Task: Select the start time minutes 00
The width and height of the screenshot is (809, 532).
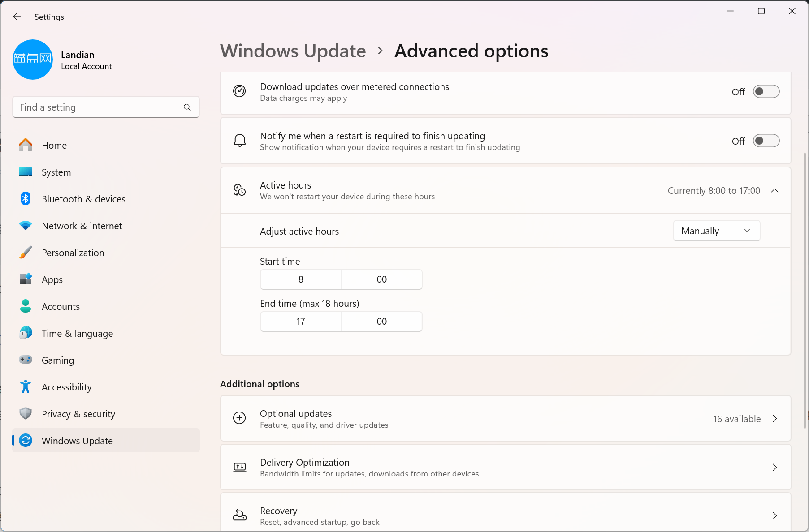Action: pos(382,279)
